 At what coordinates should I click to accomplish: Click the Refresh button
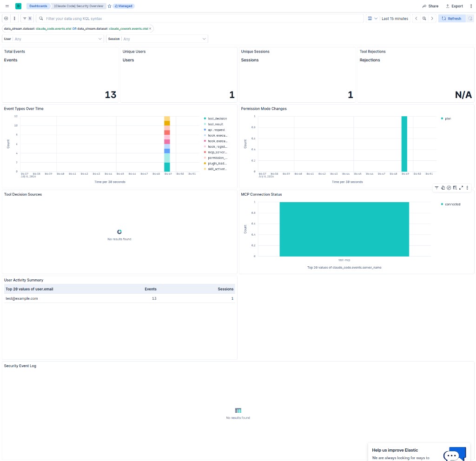point(451,19)
